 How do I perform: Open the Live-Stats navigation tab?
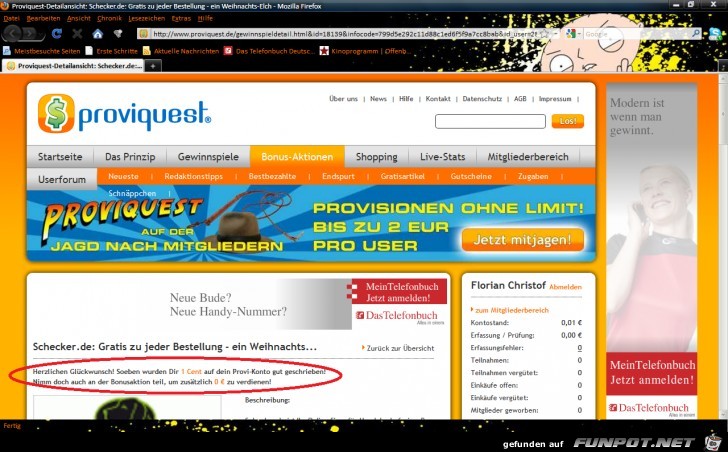442,157
